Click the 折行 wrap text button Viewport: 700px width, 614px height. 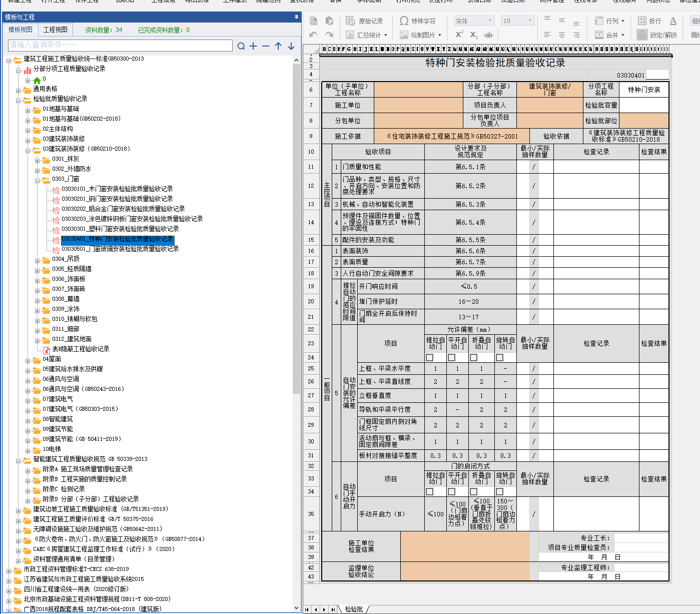(649, 21)
